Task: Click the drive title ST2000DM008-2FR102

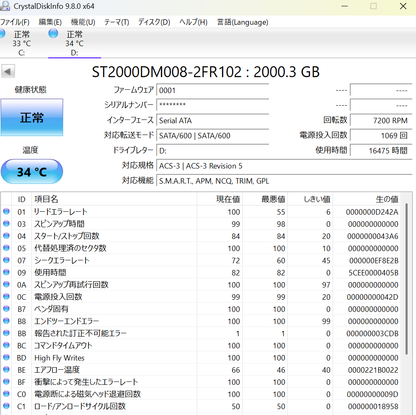Action: (x=166, y=72)
